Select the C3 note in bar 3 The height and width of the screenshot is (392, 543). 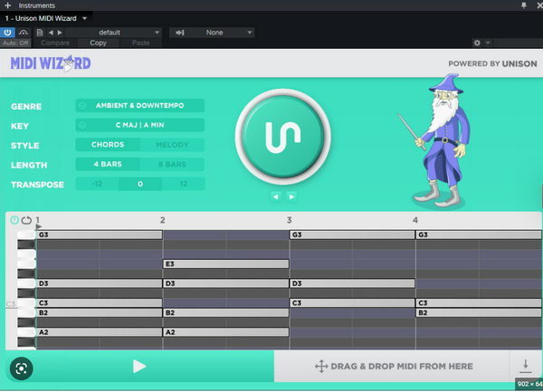coord(352,303)
